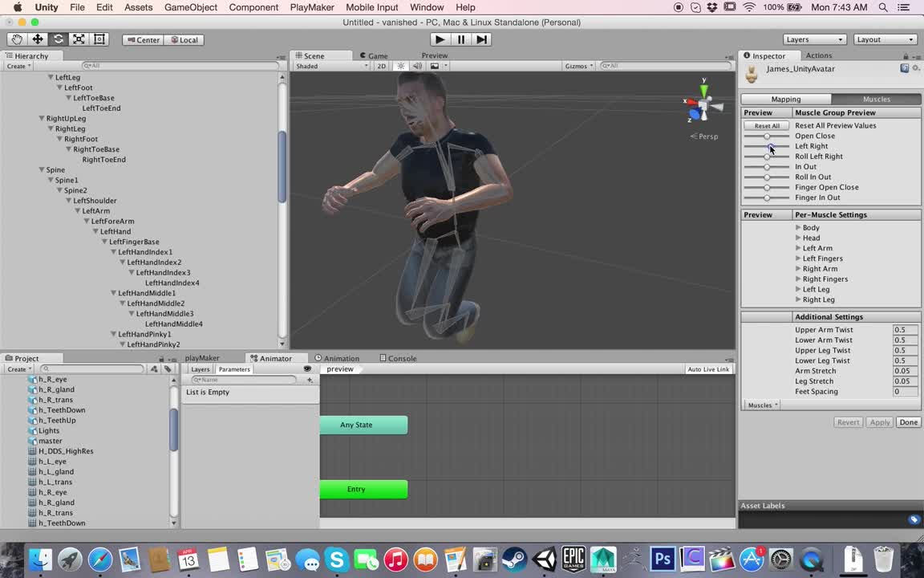Screen dimensions: 924x578
Task: Collapse the Spine2 hierarchy node
Action: [x=59, y=190]
